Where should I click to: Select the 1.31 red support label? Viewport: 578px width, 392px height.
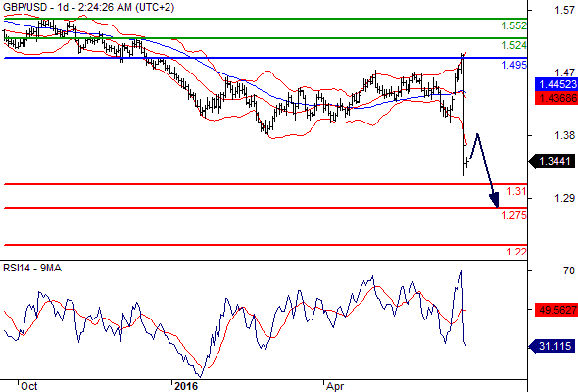pos(516,191)
